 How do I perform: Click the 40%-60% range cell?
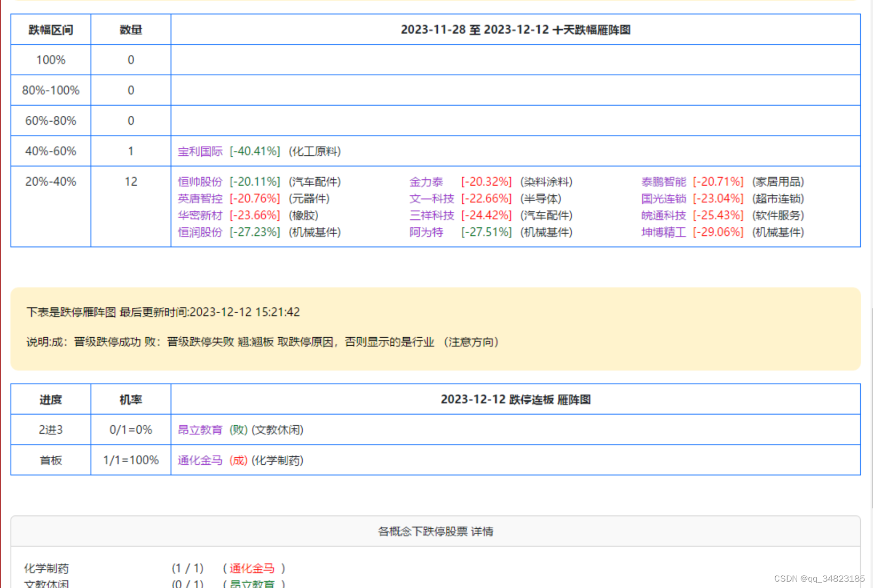pos(51,151)
